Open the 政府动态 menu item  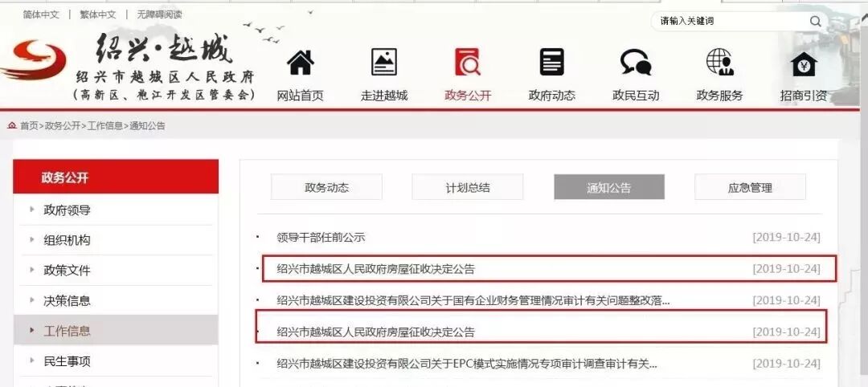[552, 95]
